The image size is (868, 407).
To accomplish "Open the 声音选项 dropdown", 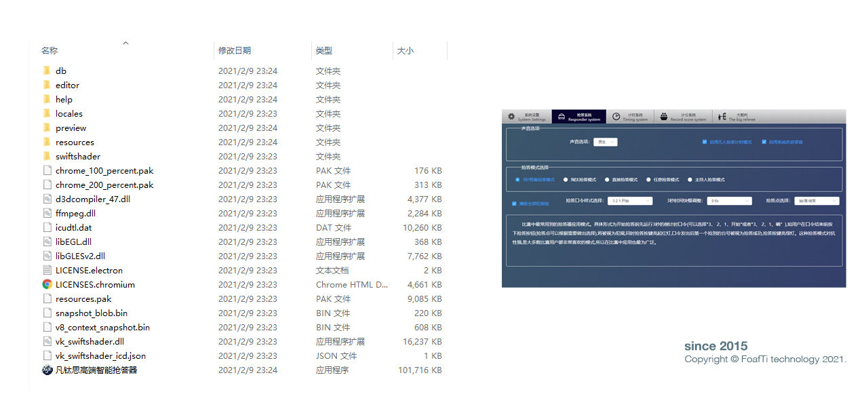I will tap(605, 142).
